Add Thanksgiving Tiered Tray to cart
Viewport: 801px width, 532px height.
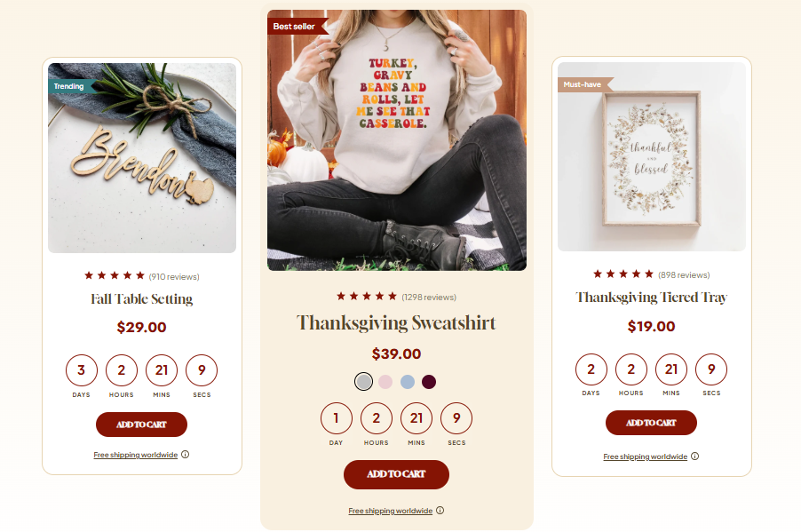point(651,423)
